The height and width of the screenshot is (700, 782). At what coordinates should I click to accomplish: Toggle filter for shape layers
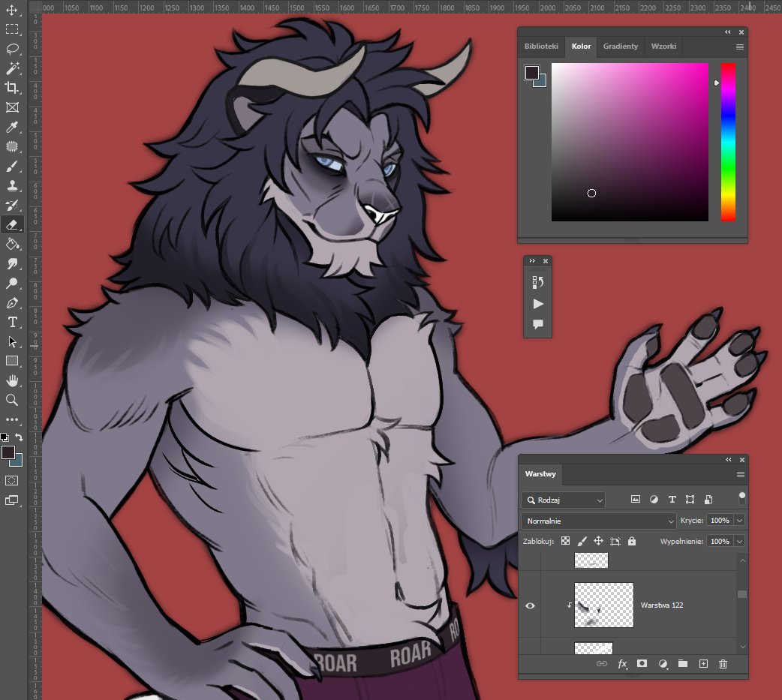690,500
